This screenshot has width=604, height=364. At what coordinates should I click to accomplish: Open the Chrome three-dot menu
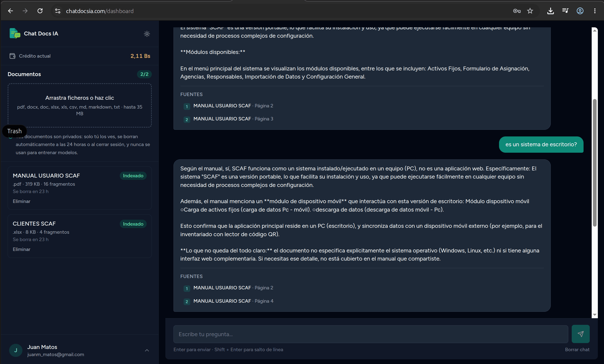[x=595, y=11]
